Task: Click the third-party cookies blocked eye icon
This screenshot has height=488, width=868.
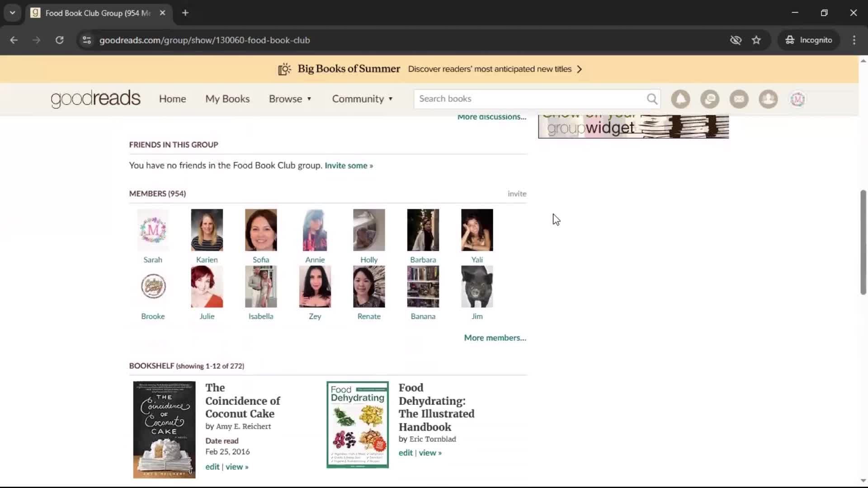Action: [x=736, y=40]
